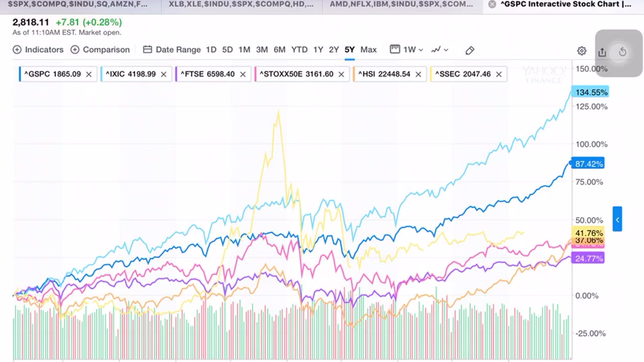Select the 5Y date range

coord(350,50)
